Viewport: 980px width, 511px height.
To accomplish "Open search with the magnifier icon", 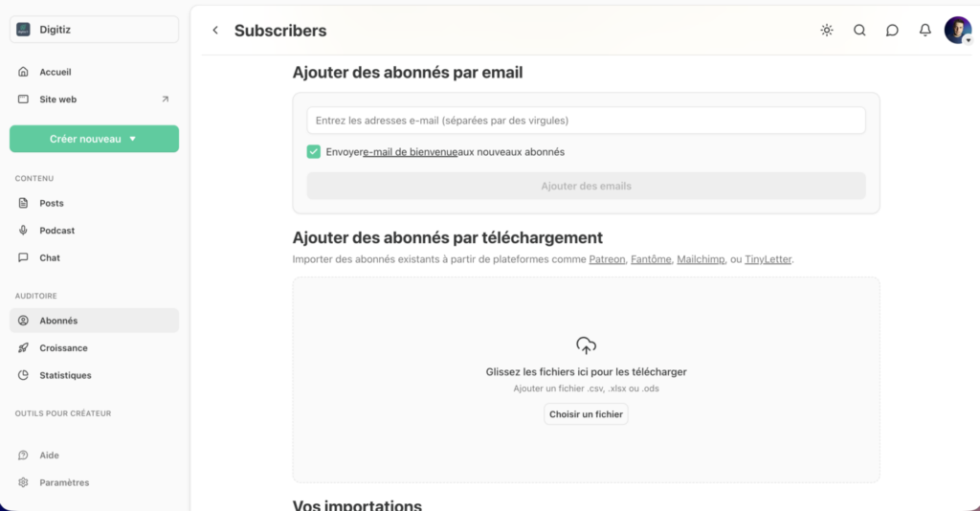I will pyautogui.click(x=859, y=30).
